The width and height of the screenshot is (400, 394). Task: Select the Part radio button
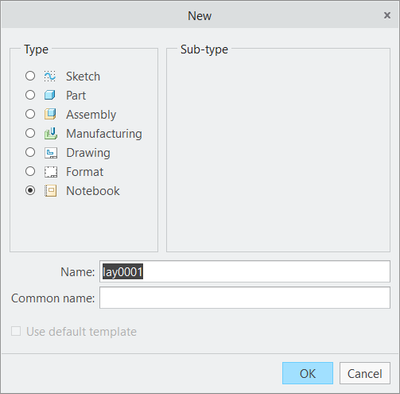pos(30,95)
